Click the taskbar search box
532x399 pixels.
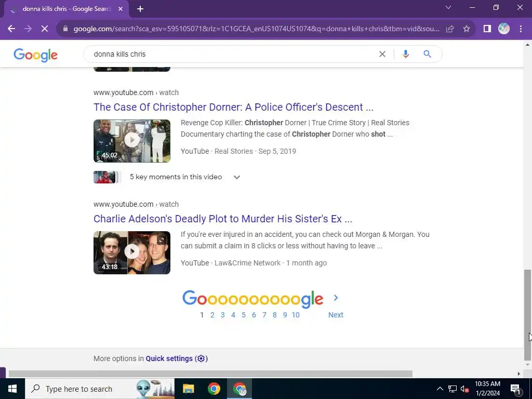pyautogui.click(x=100, y=389)
